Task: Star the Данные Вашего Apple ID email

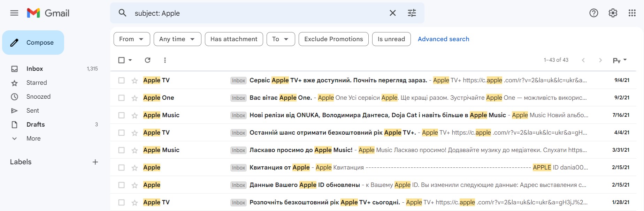Action: coord(135,185)
